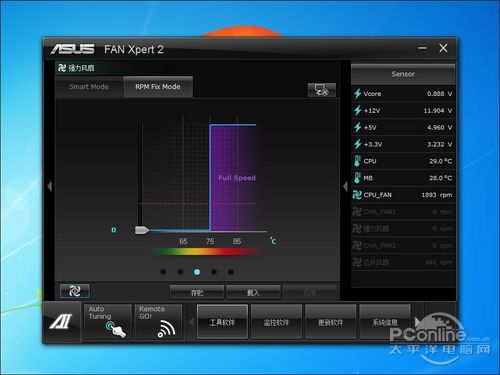Click the CPU temperature 29.0 °C
Viewport: 500px width, 375px height.
(440, 161)
